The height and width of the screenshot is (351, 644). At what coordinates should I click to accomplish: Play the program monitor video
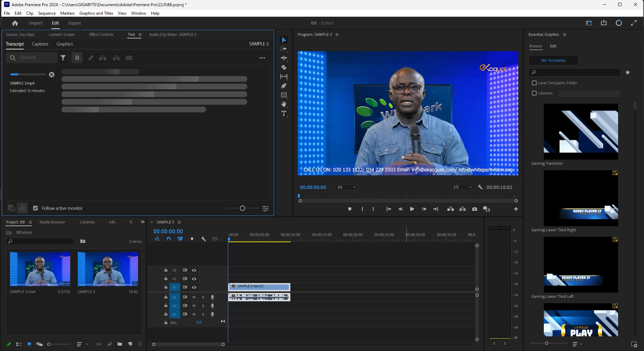tap(412, 209)
